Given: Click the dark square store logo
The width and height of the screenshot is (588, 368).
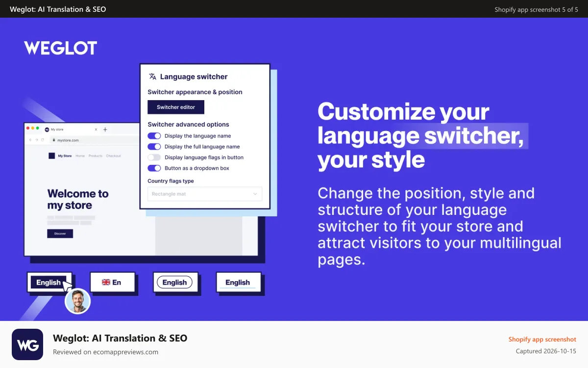Looking at the screenshot, I should 51,156.
